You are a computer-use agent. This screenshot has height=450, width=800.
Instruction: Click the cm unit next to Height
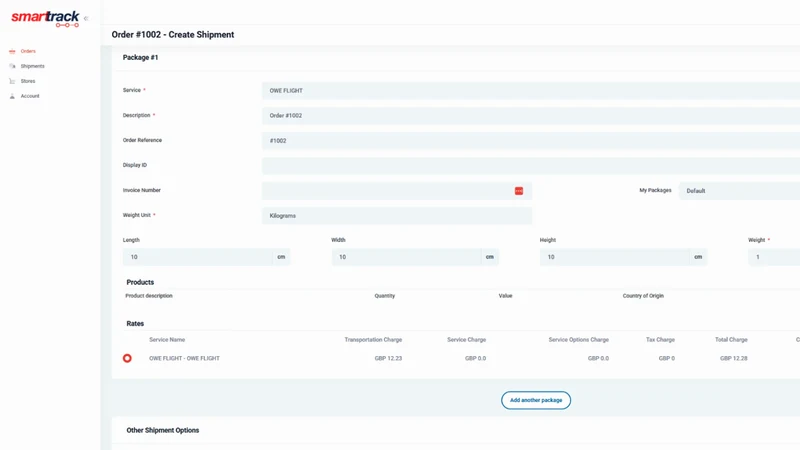[x=698, y=257]
